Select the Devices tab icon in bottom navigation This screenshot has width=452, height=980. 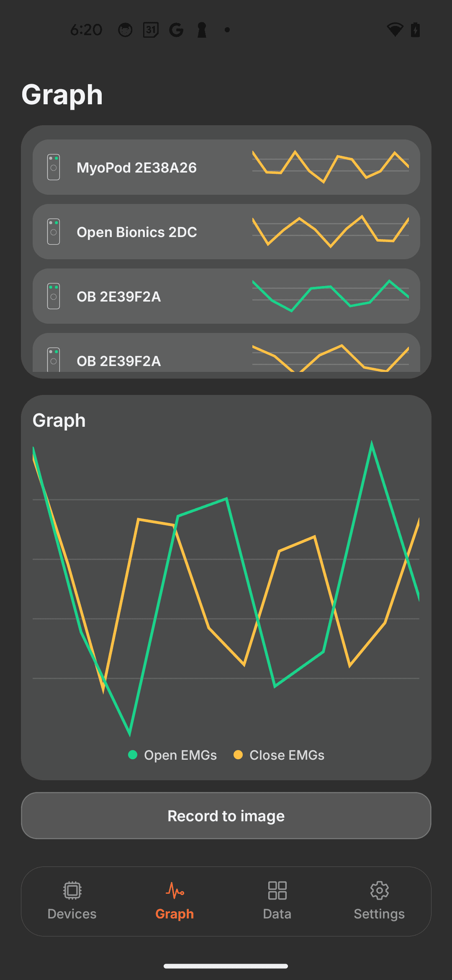coord(72,890)
